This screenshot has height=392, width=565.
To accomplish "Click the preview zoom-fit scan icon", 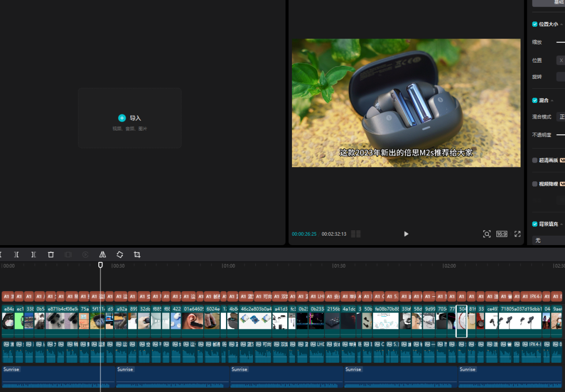I will click(x=487, y=234).
